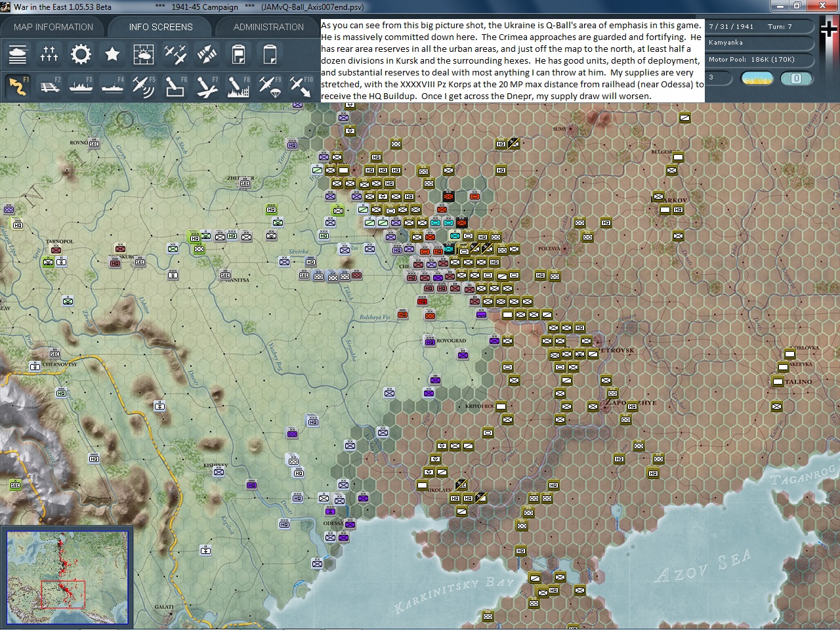Click the minimap overview in corner
The image size is (840, 630).
pyautogui.click(x=67, y=577)
